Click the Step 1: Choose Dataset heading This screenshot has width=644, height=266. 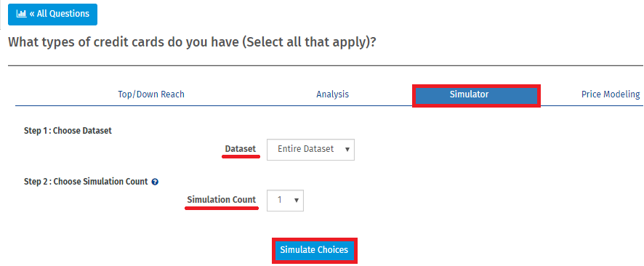[x=68, y=131]
